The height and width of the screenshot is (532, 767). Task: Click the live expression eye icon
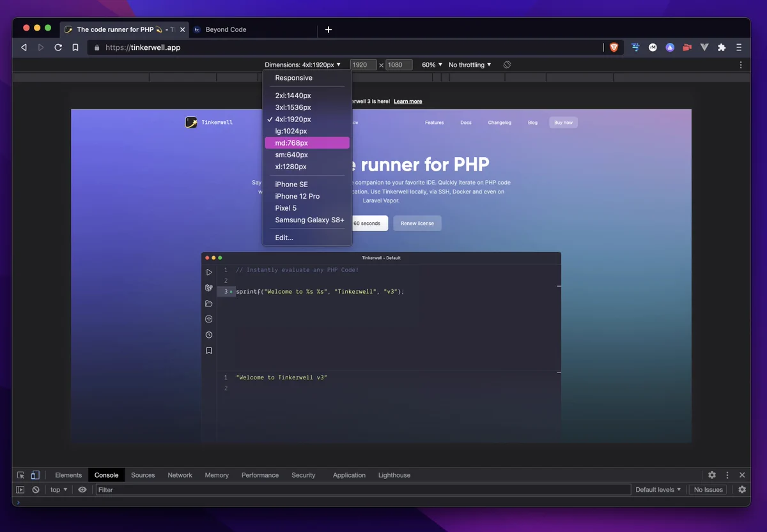pos(82,490)
